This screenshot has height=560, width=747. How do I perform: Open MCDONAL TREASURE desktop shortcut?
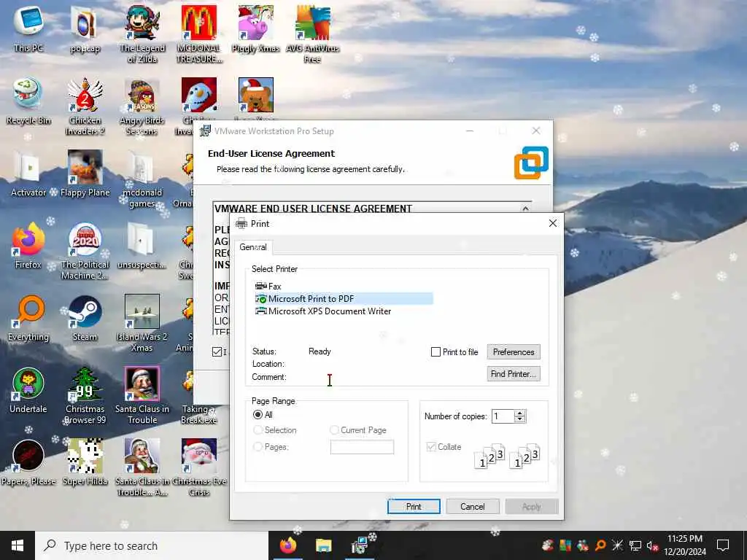pos(199,34)
